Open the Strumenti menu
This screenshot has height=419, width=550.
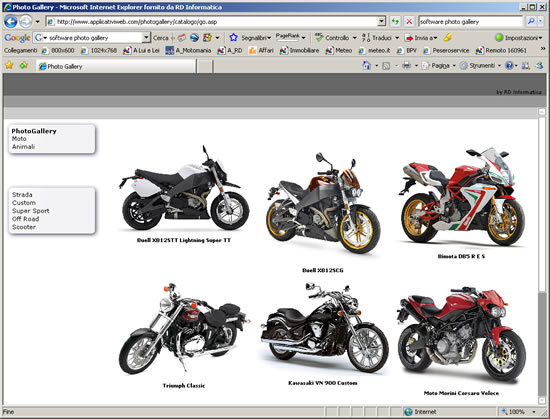[x=480, y=66]
